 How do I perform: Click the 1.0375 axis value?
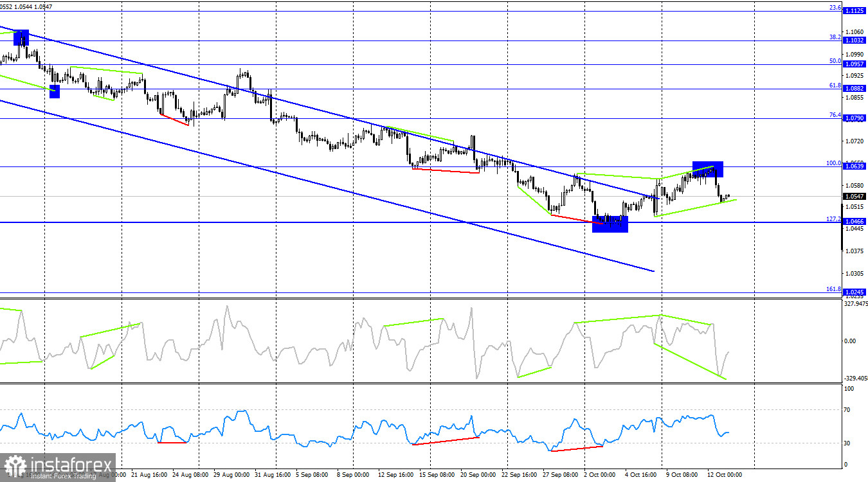855,251
